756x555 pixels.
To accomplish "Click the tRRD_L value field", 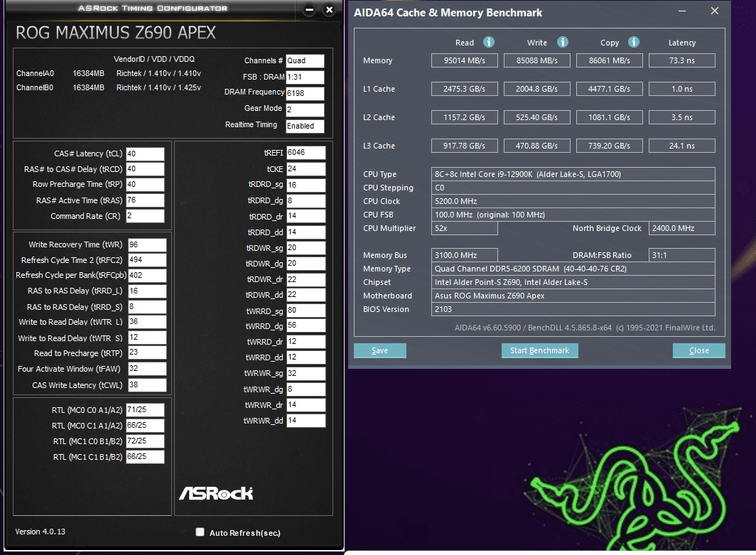I will coord(147,291).
